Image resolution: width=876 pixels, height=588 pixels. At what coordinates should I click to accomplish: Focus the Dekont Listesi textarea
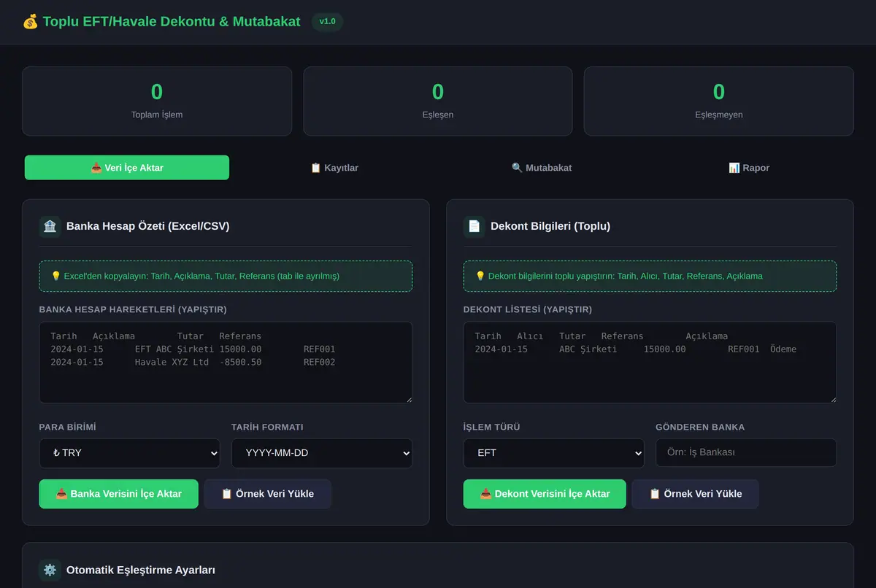tap(650, 363)
